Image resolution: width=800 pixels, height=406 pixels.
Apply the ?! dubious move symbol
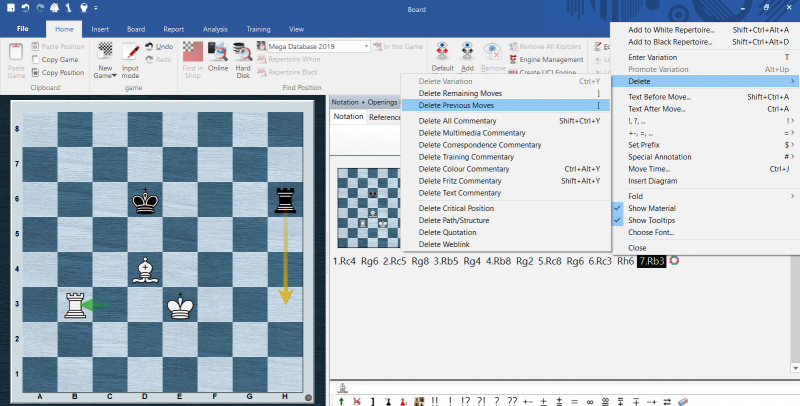point(481,401)
